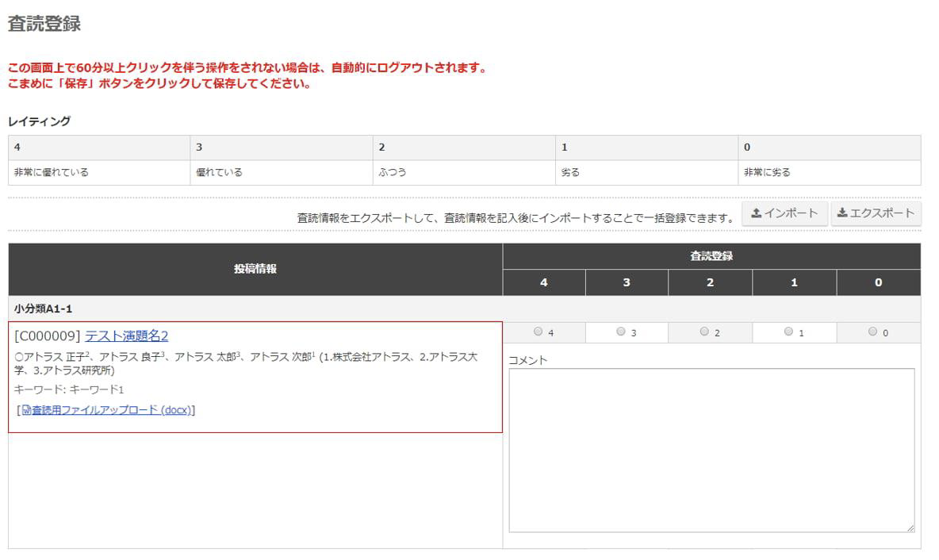This screenshot has height=560, width=939.
Task: Click the 投稿情報 column header
Action: pos(255,270)
